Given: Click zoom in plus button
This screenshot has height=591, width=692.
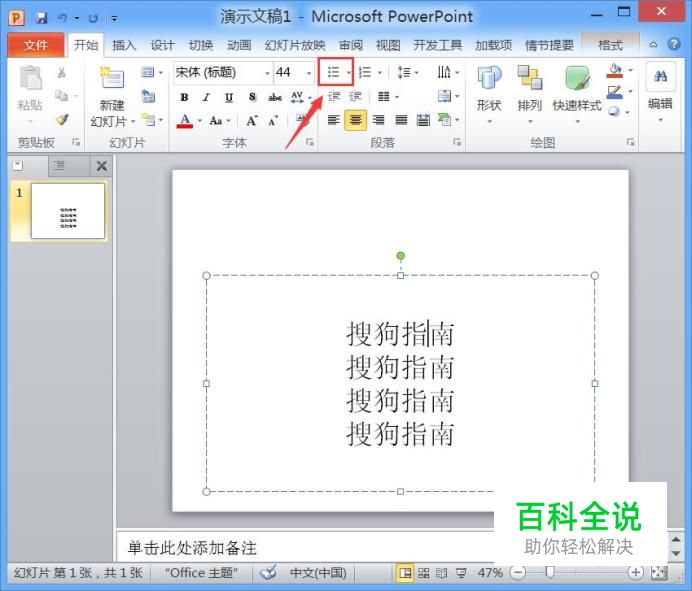Looking at the screenshot, I should (x=636, y=573).
